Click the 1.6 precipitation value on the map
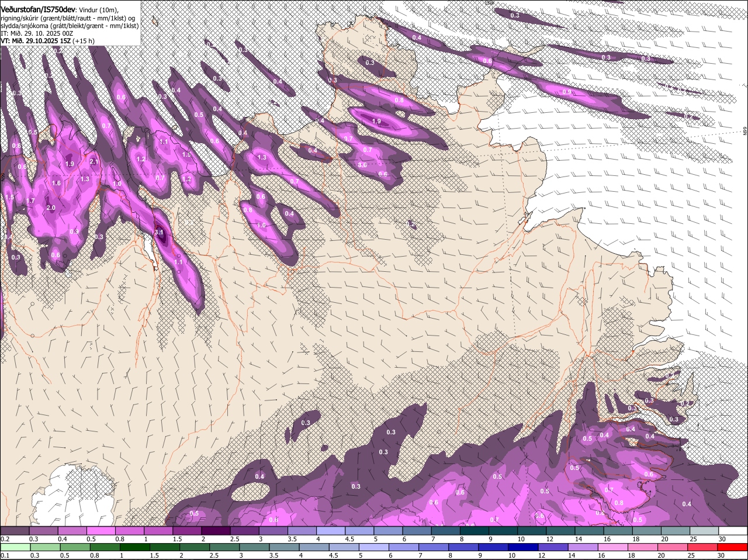Image resolution: width=748 pixels, height=560 pixels. click(x=57, y=184)
